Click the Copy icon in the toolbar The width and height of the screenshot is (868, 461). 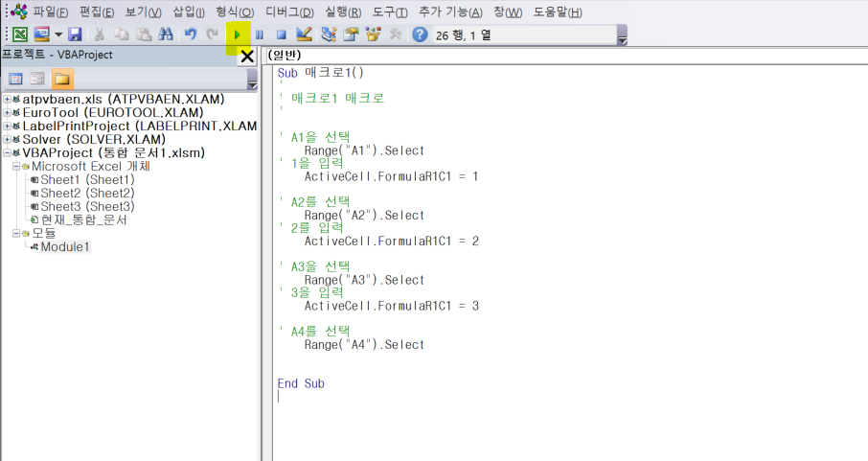coord(122,35)
